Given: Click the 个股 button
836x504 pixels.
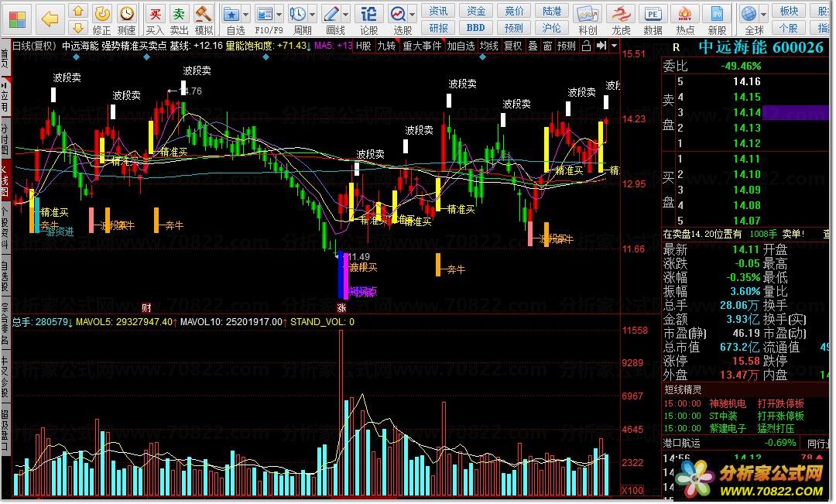Looking at the screenshot, I should pyautogui.click(x=789, y=28).
